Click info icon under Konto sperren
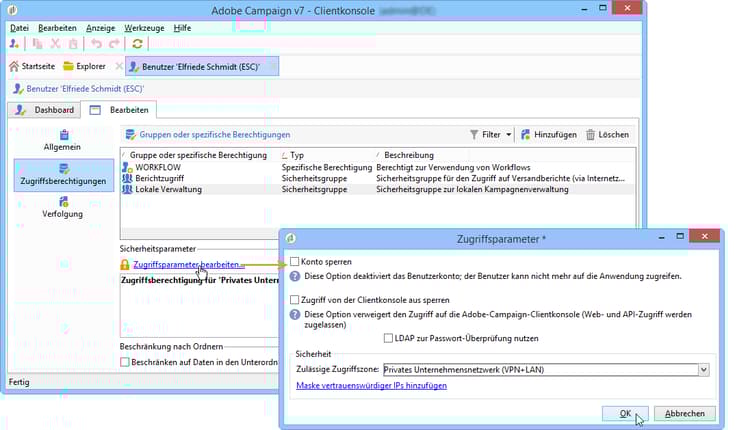 [x=295, y=276]
